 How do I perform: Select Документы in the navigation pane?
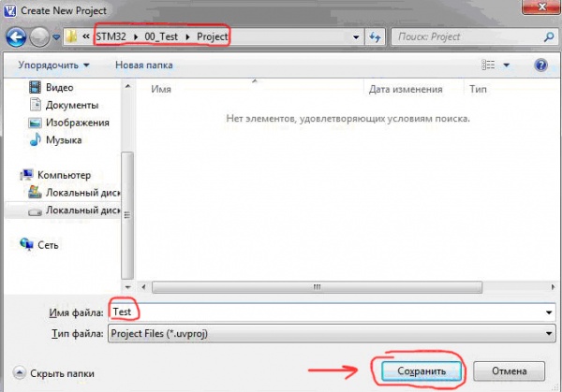pyautogui.click(x=72, y=105)
